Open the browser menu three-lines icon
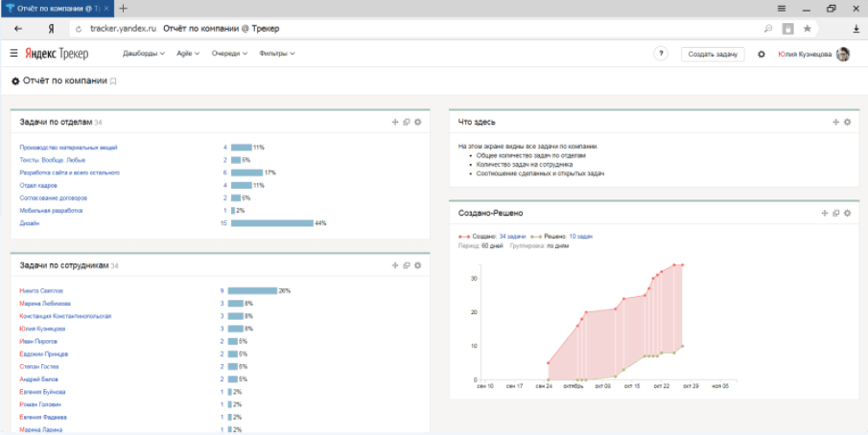868x435 pixels. point(782,9)
